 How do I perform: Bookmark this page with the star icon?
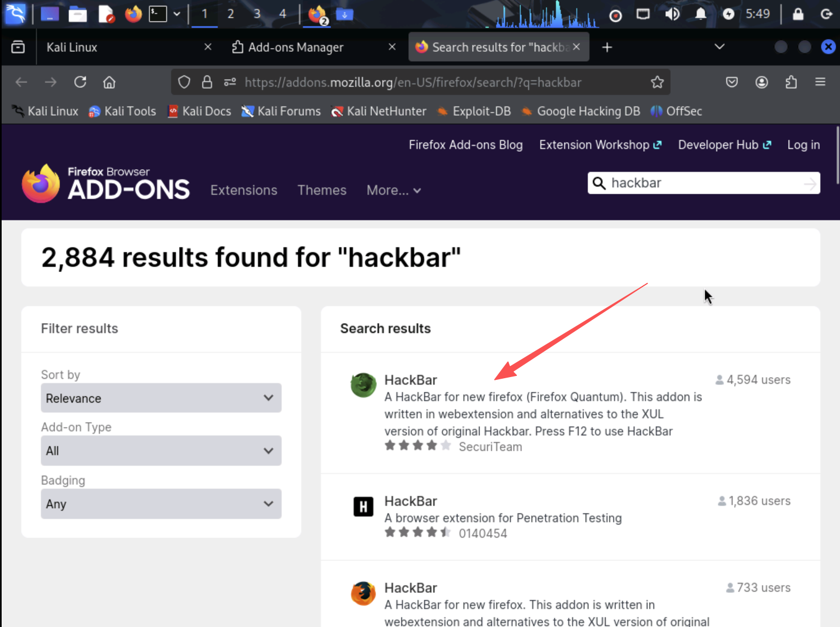[657, 82]
